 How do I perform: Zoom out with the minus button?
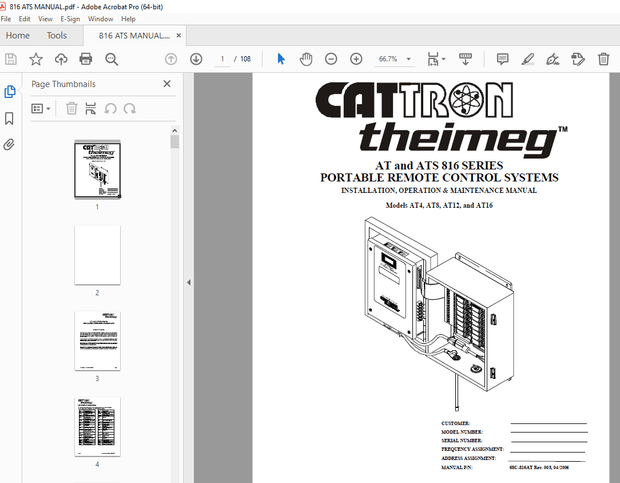pyautogui.click(x=331, y=59)
